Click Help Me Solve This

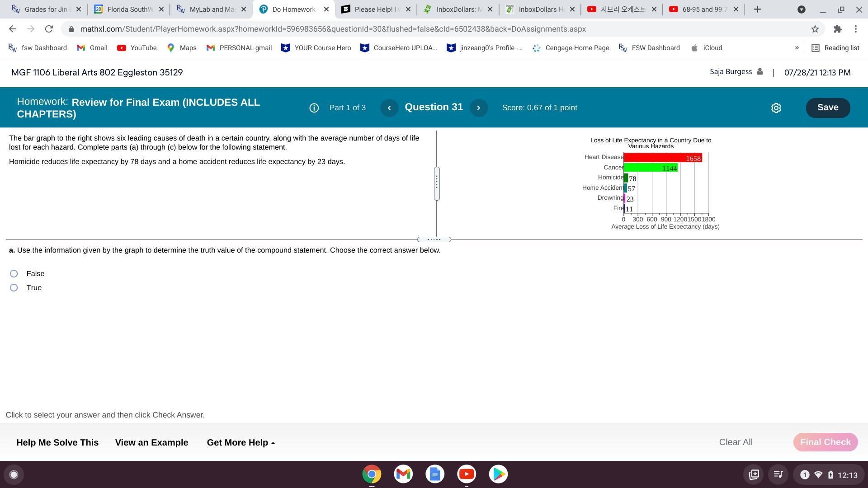click(x=57, y=442)
